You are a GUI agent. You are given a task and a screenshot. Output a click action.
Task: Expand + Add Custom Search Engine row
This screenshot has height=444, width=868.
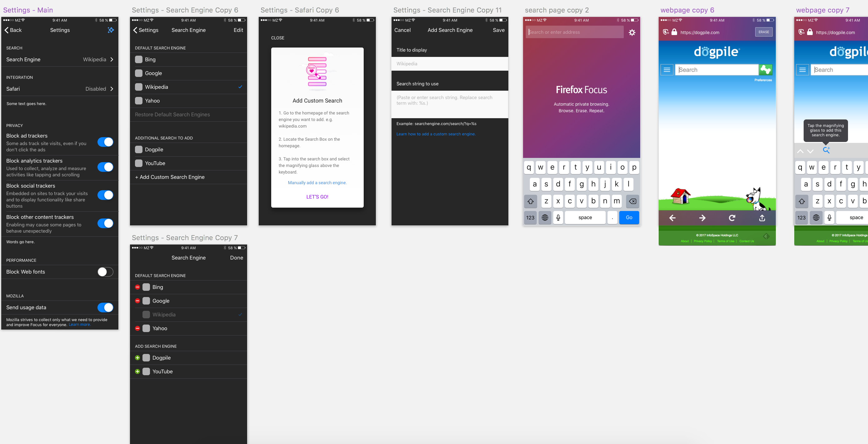pos(188,177)
